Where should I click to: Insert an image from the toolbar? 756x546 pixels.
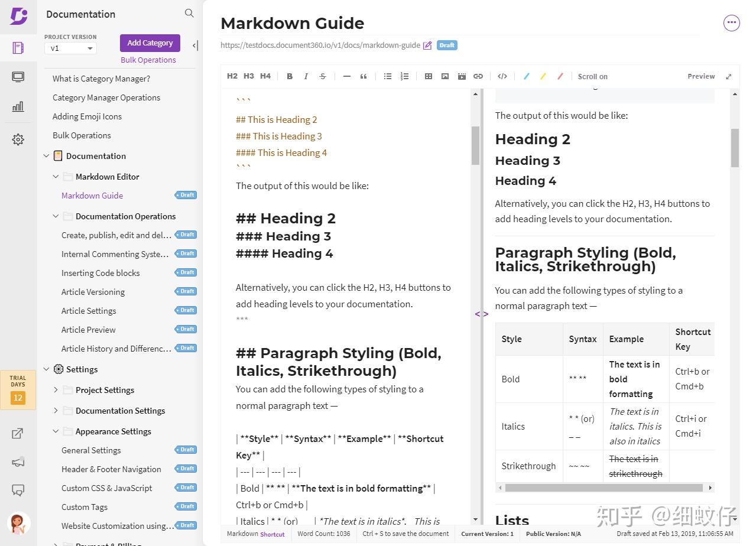click(x=444, y=76)
